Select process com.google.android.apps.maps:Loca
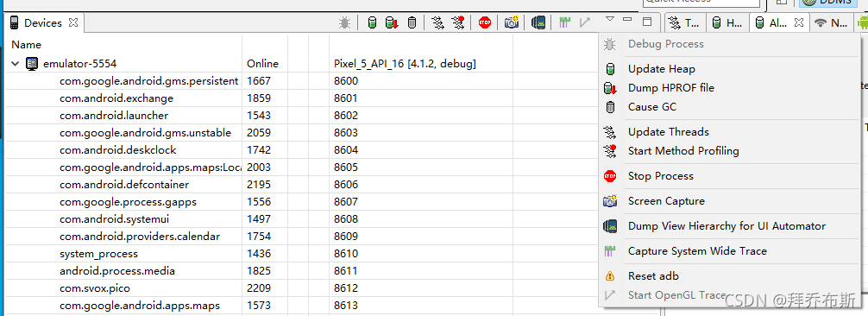The width and height of the screenshot is (868, 316). click(x=151, y=167)
